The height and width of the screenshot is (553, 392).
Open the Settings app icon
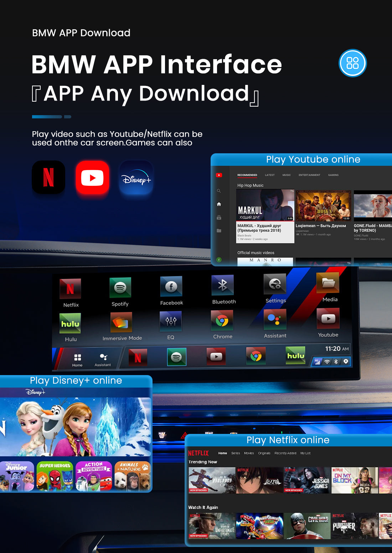click(x=275, y=284)
